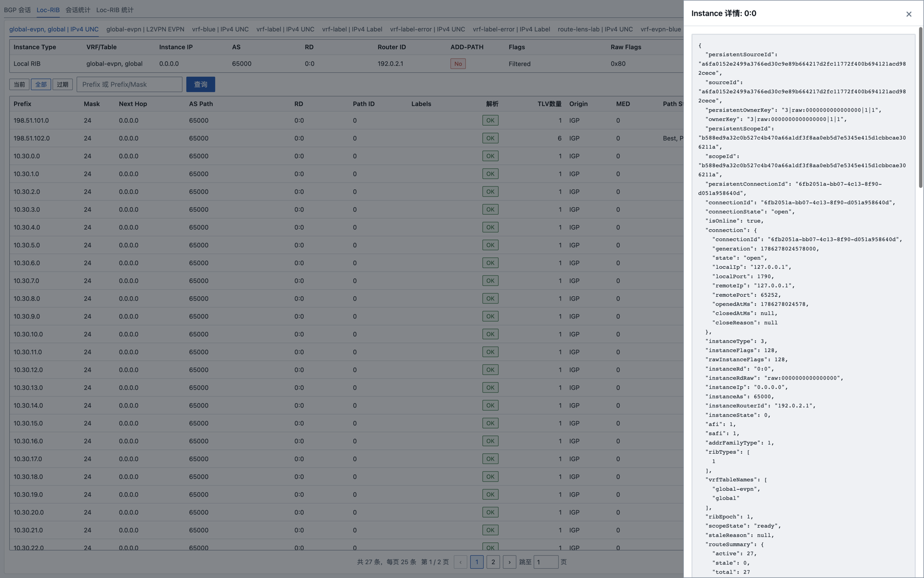Select prefix 10.30.17.0 cell
Image resolution: width=924 pixels, height=578 pixels.
(28, 459)
